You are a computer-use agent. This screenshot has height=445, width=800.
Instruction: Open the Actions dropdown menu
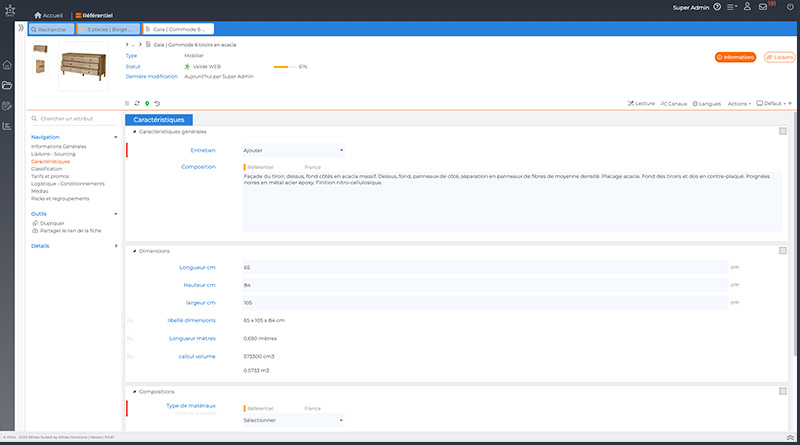739,104
